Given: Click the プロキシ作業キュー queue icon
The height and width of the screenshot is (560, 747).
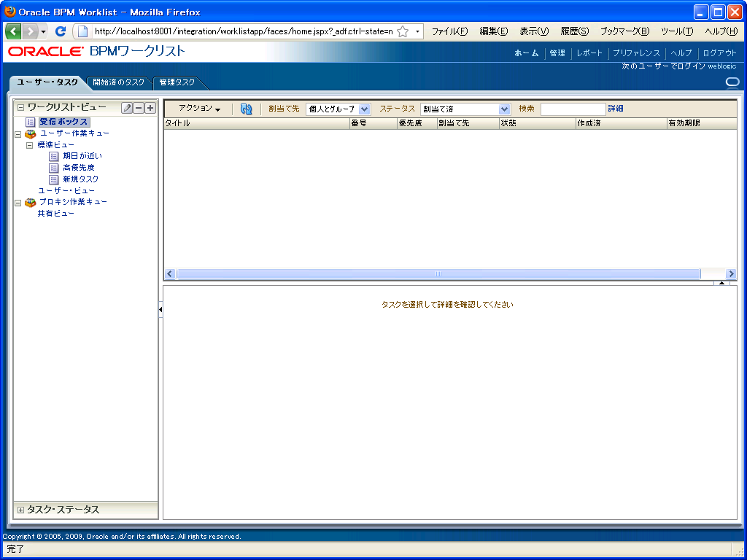Looking at the screenshot, I should [x=29, y=202].
